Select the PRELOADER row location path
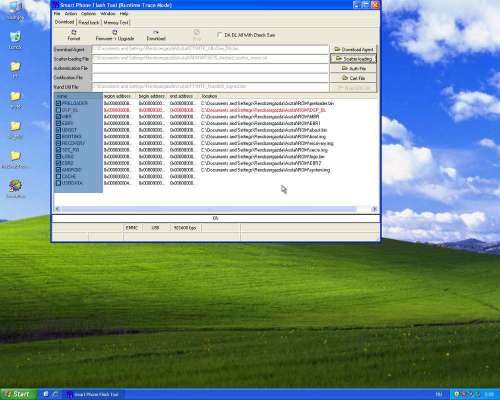The height and width of the screenshot is (400, 500). click(267, 103)
